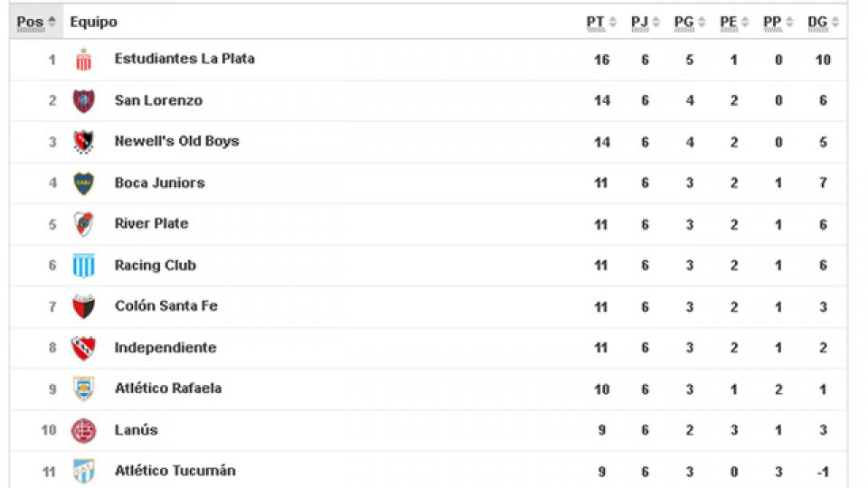Sort standings by PT points column

click(600, 22)
